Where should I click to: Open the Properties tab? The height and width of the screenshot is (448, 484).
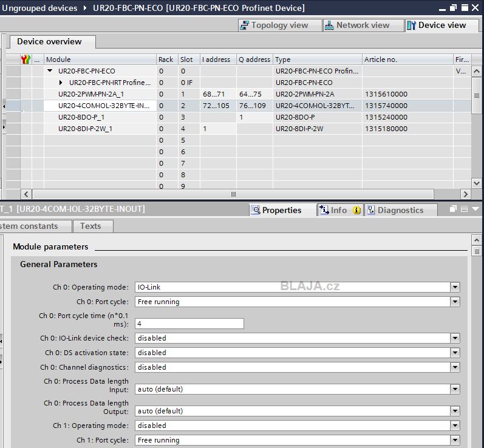tap(282, 210)
